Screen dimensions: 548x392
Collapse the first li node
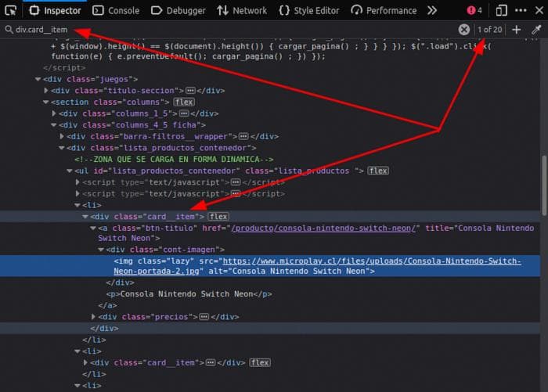(x=78, y=206)
